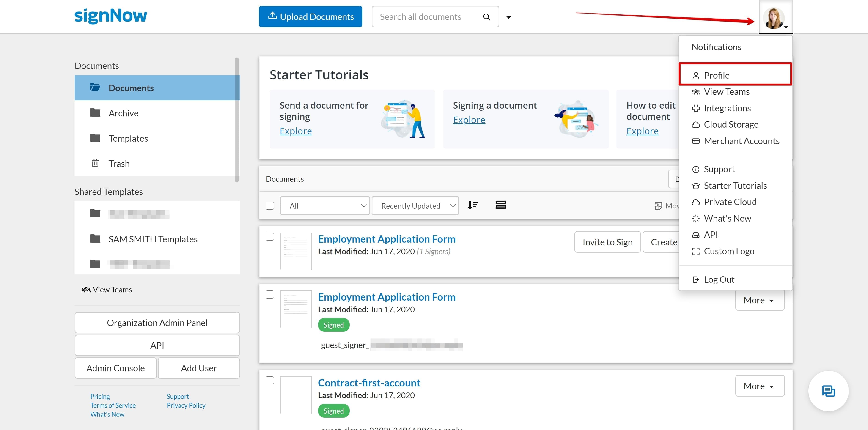Open the All filter dropdown

click(325, 205)
